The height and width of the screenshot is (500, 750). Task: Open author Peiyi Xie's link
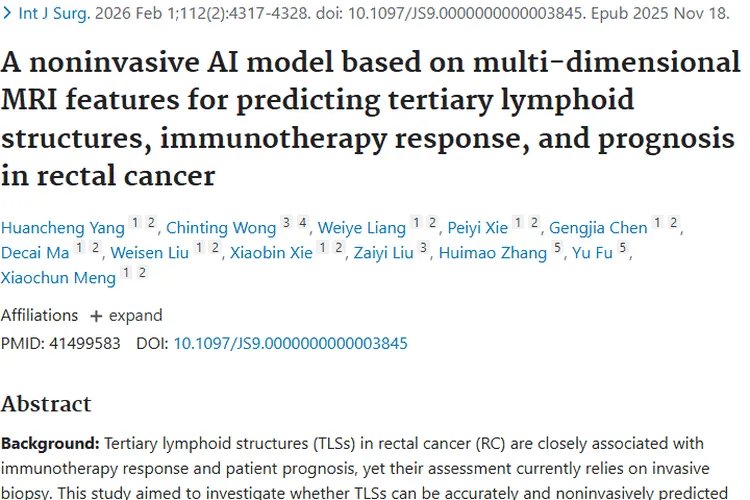pos(478,227)
